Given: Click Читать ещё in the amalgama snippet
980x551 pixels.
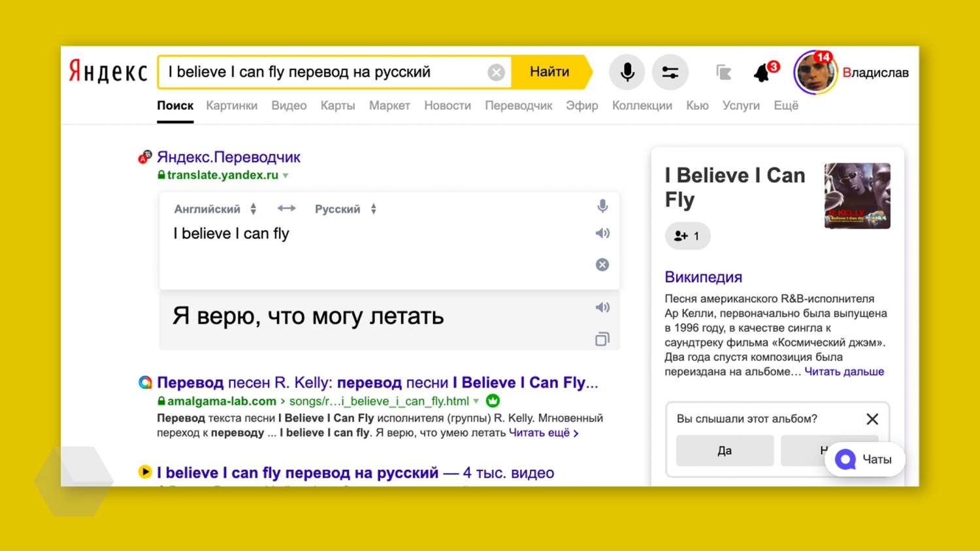Looking at the screenshot, I should 544,433.
